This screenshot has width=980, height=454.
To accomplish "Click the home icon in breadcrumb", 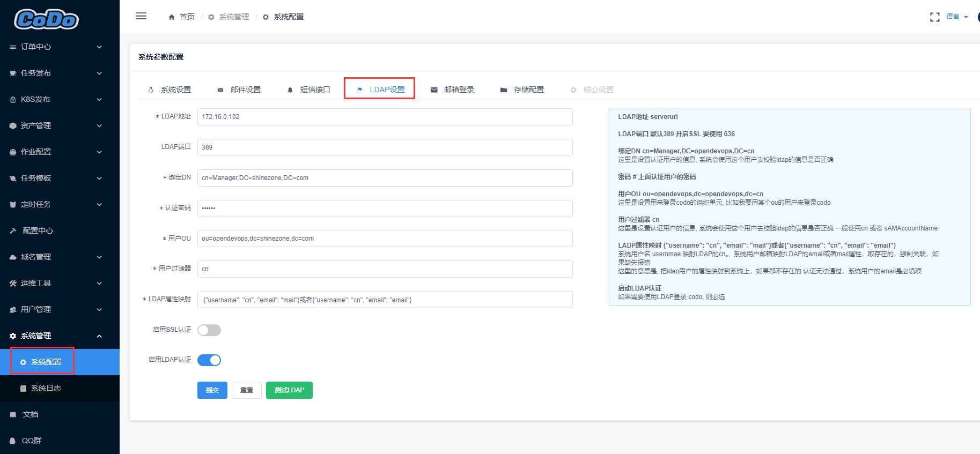I will coord(172,17).
